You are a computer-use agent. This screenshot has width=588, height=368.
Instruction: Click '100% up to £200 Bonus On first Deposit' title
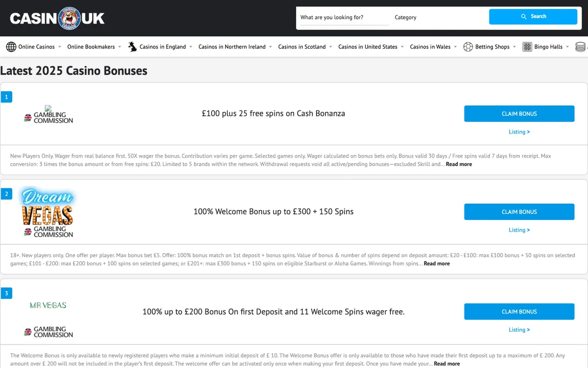coord(273,312)
